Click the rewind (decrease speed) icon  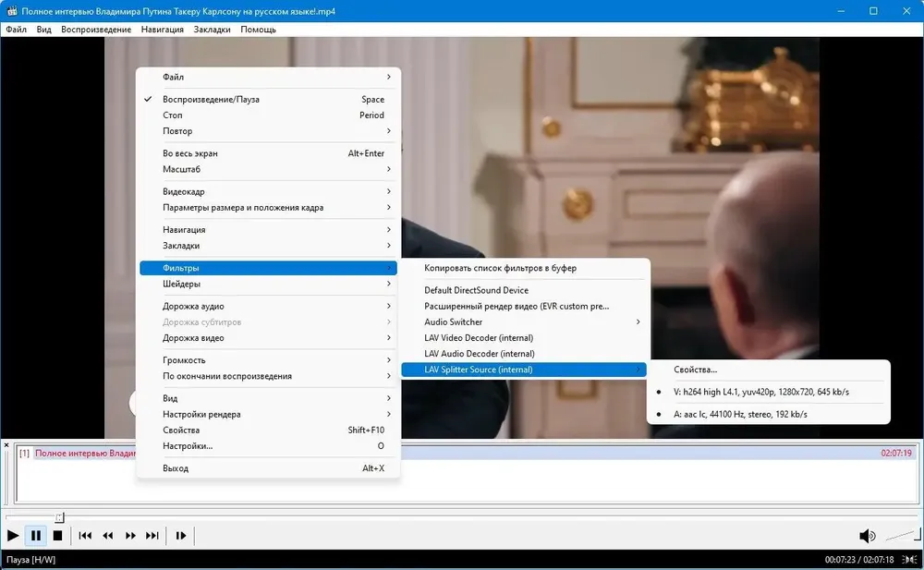108,535
